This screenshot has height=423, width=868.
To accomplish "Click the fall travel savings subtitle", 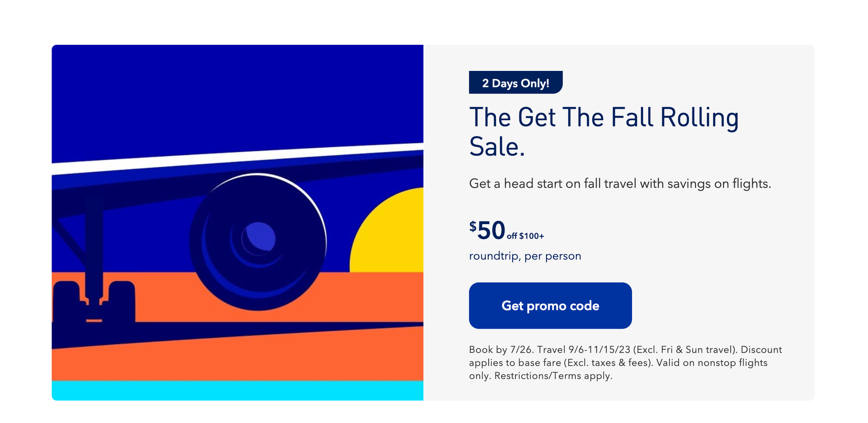I will coord(620,183).
